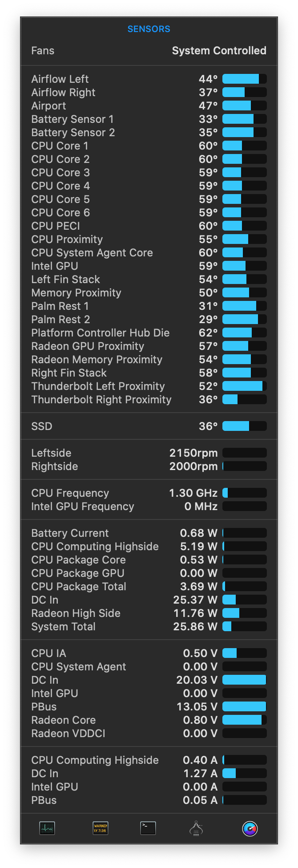
Task: Click the System Total power row
Action: (149, 626)
